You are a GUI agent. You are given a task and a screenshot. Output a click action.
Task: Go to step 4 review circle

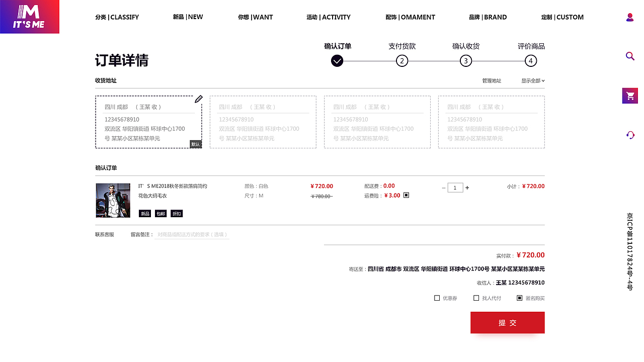point(530,61)
